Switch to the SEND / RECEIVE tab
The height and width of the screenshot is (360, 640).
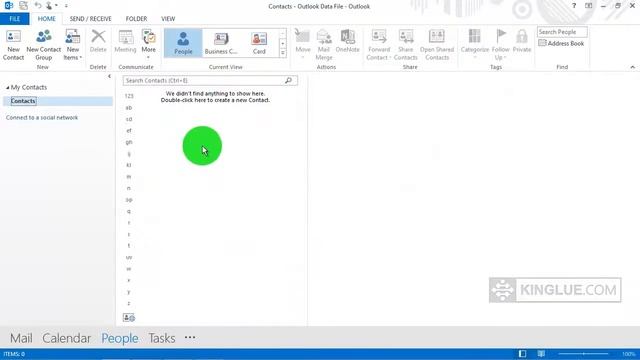90,19
